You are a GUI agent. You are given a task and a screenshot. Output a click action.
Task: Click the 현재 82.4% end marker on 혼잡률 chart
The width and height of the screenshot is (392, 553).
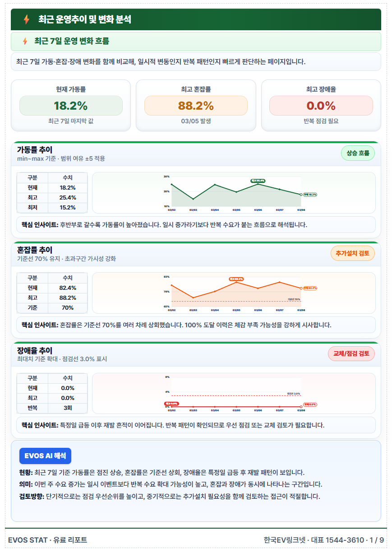pos(310,288)
